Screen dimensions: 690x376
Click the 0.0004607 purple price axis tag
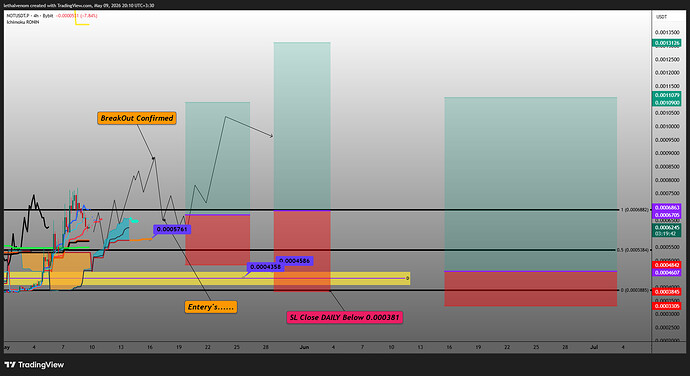click(x=667, y=273)
